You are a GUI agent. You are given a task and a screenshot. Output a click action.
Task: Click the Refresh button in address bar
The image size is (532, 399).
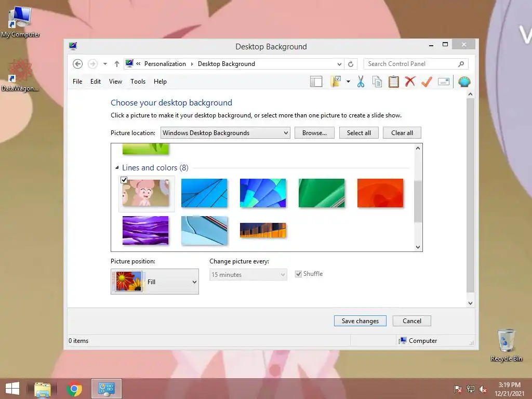click(x=351, y=64)
